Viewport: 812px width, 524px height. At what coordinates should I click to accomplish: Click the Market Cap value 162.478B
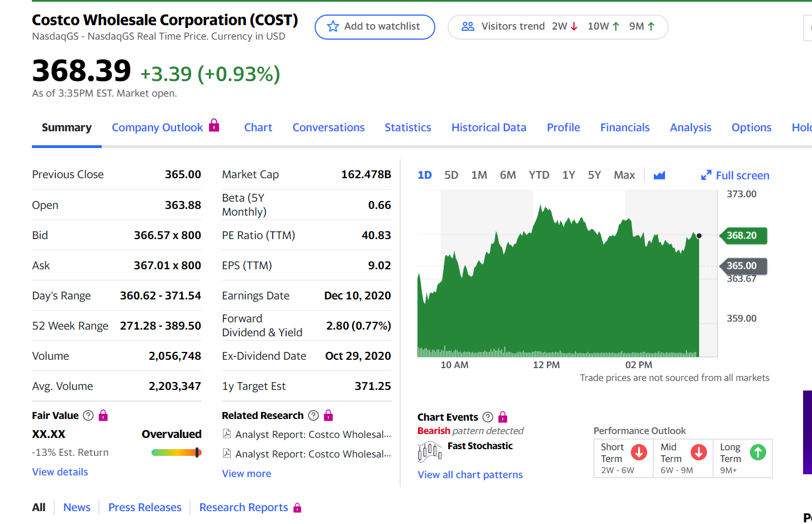[x=366, y=174]
